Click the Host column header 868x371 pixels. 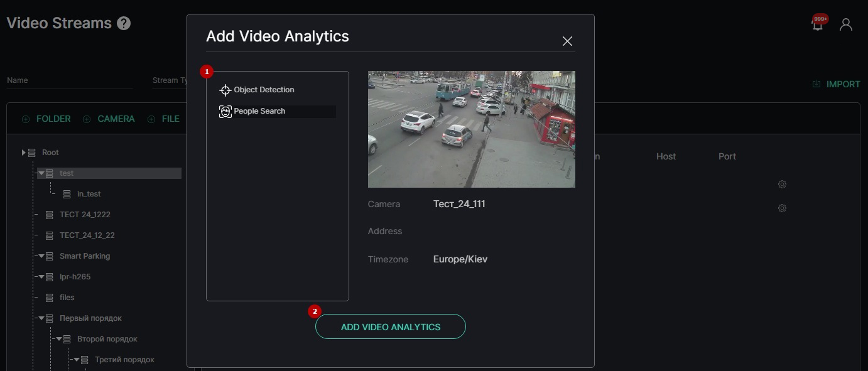(x=666, y=156)
